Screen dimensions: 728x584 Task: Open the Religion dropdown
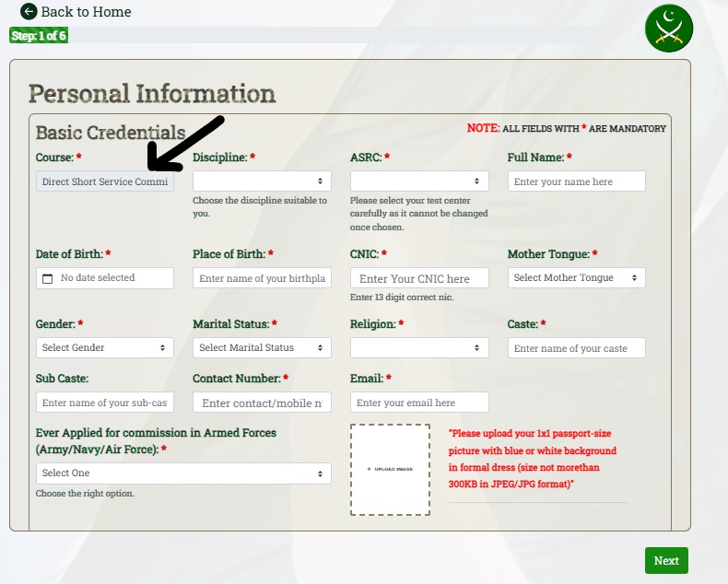tap(419, 347)
